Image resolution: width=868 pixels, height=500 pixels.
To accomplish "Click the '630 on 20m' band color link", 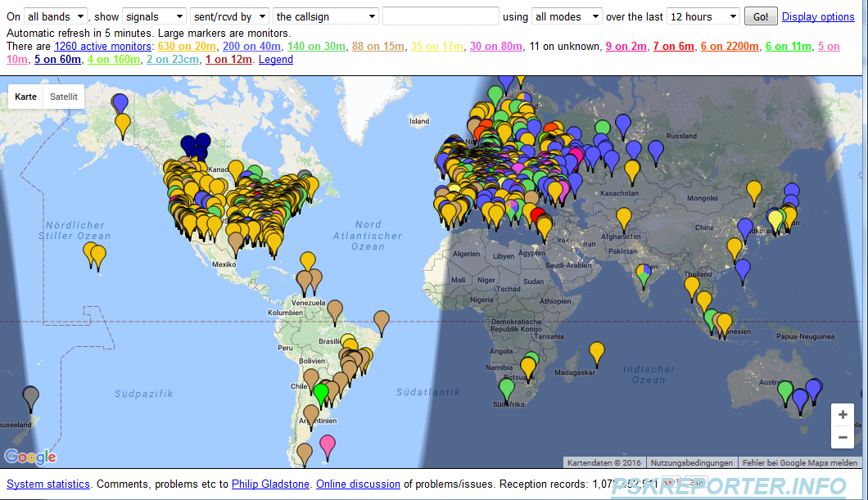I will (186, 47).
